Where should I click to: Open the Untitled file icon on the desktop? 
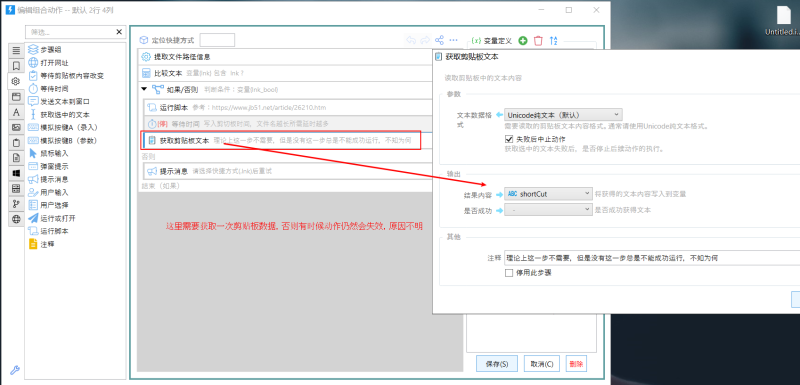tap(784, 20)
